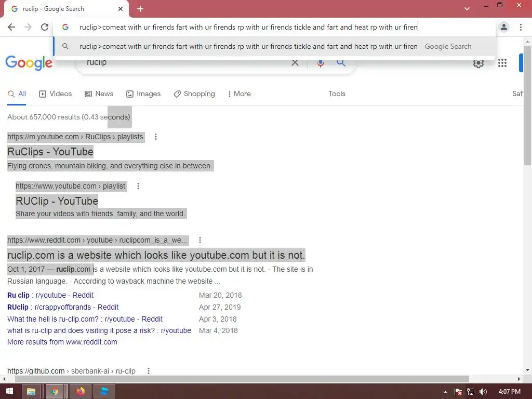Viewport: 532px width, 399px height.
Task: Open the blue app after Firefox in taskbar
Action: click(x=104, y=391)
